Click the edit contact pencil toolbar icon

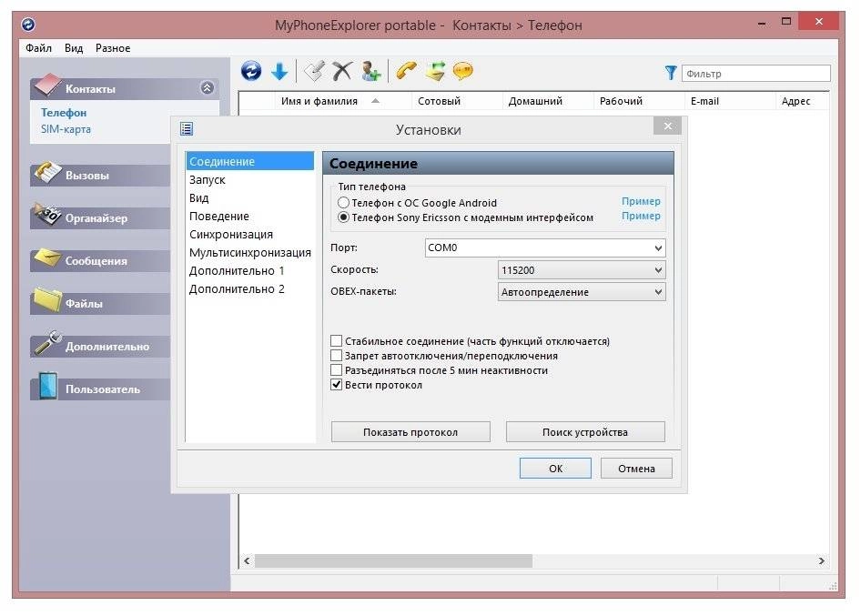tap(315, 71)
